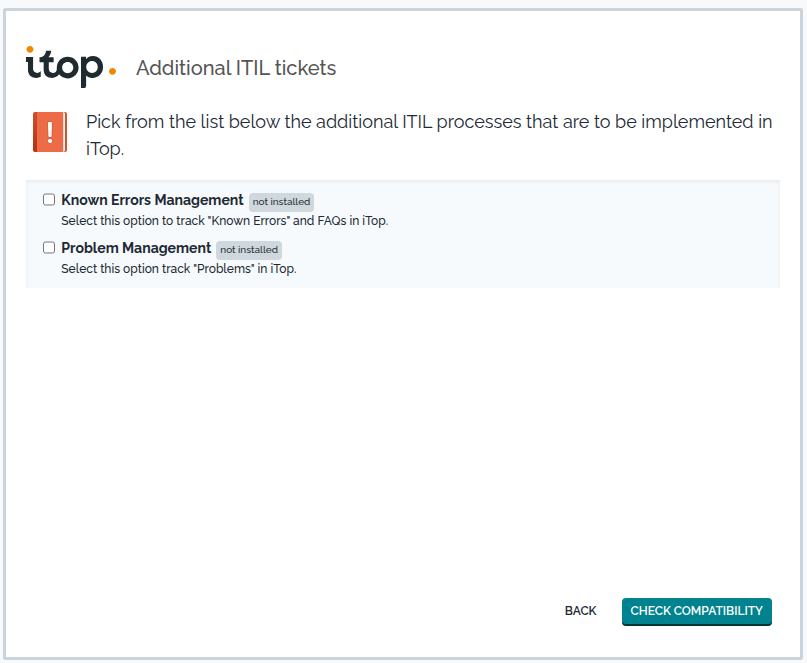Select the Problem Management label text
The width and height of the screenshot is (807, 663).
pyautogui.click(x=136, y=248)
